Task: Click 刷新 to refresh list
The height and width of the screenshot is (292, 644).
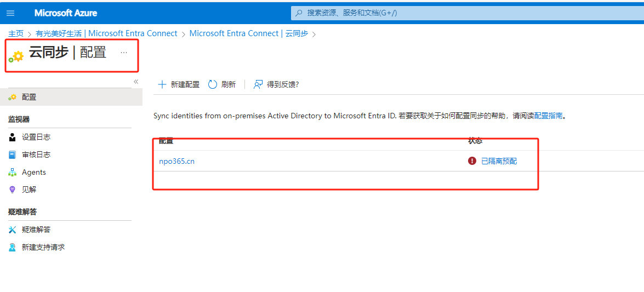Action: pyautogui.click(x=222, y=84)
